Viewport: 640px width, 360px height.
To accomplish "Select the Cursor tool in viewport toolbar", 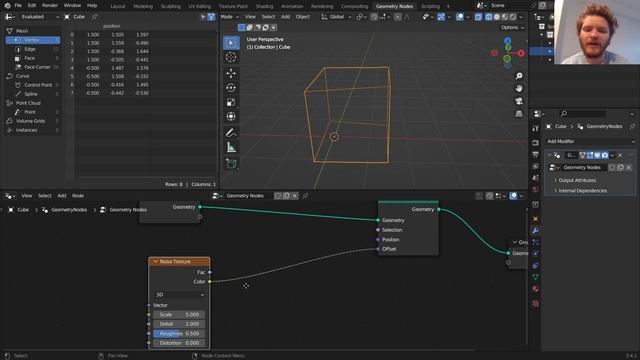I will (231, 57).
